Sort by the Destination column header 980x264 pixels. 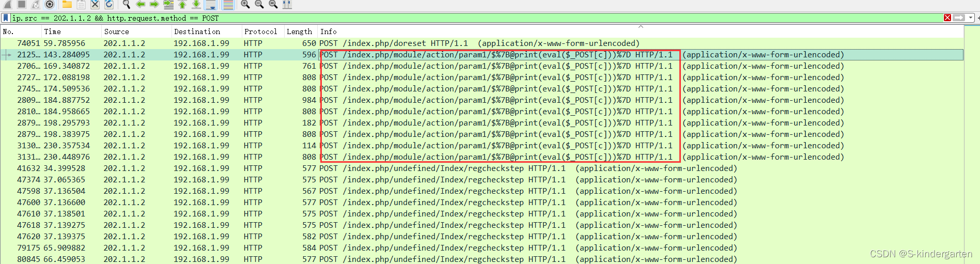(206, 32)
